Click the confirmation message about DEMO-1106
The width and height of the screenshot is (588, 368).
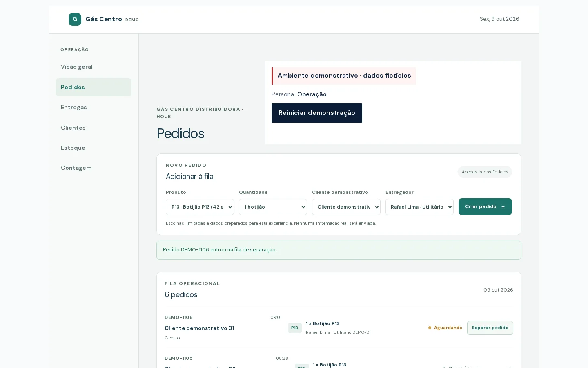click(339, 250)
